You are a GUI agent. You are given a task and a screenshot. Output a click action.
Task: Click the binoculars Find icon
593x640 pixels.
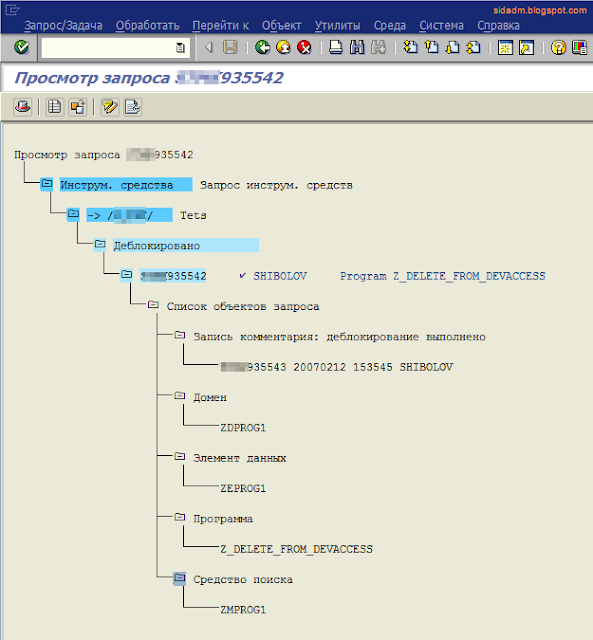[357, 47]
